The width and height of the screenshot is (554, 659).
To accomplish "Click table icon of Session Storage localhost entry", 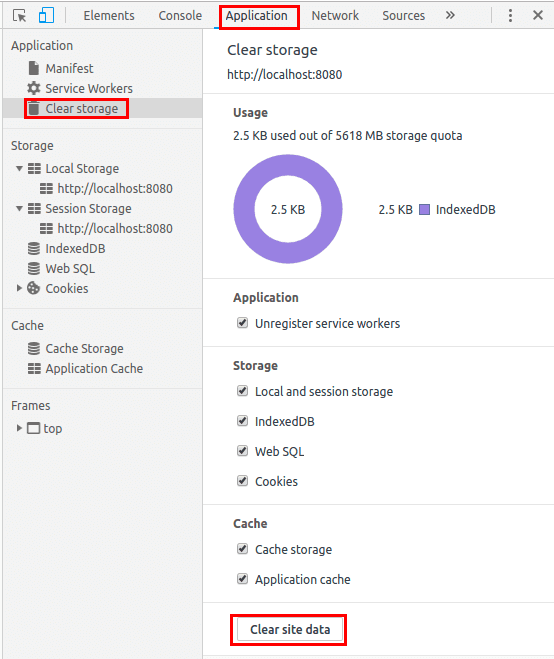I will point(46,228).
